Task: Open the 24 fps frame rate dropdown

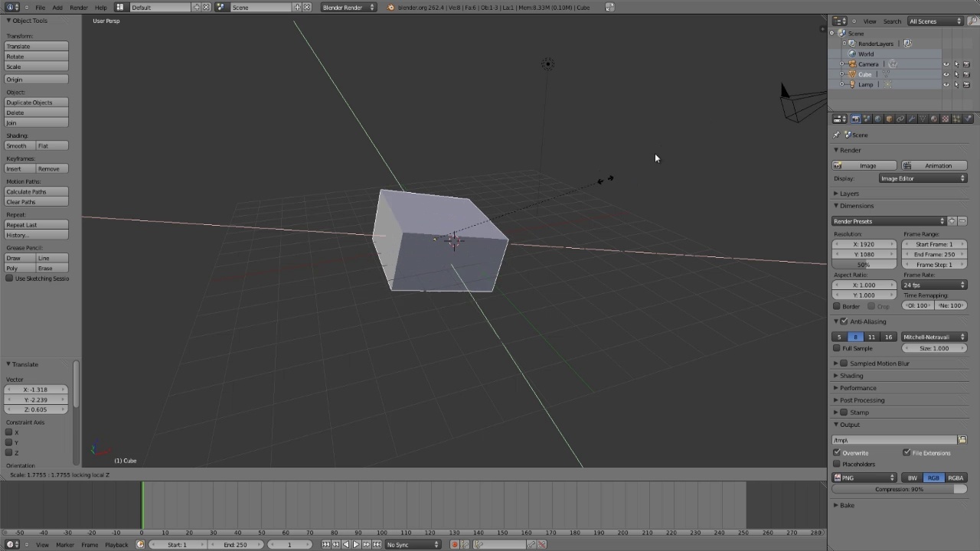Action: click(x=934, y=285)
